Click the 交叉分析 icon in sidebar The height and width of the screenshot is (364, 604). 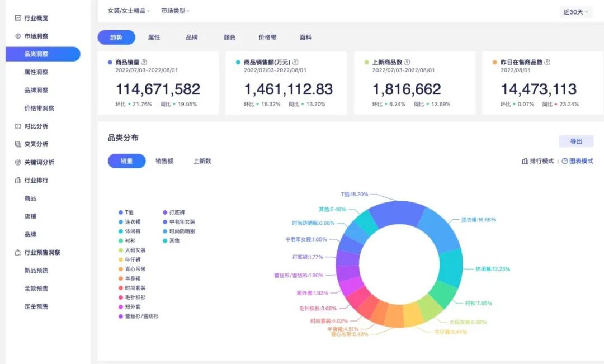(18, 144)
